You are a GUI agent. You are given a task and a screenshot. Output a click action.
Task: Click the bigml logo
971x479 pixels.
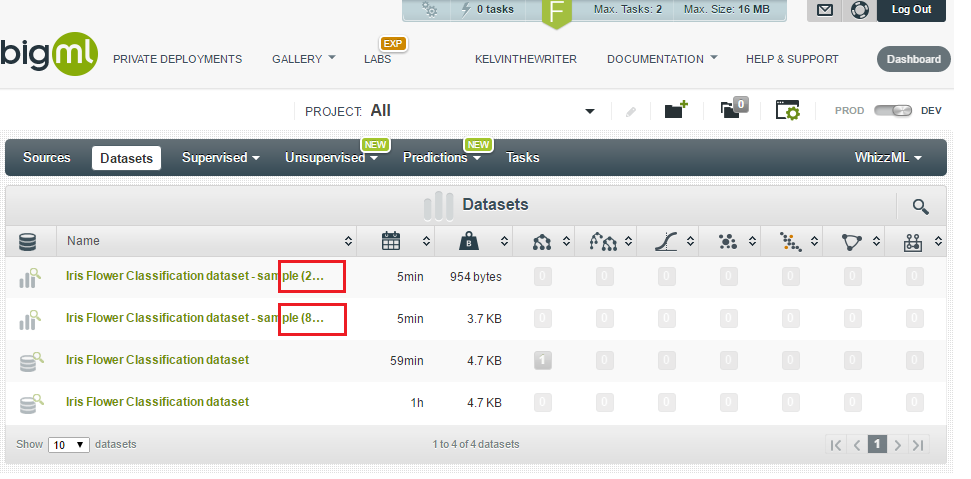coord(48,54)
